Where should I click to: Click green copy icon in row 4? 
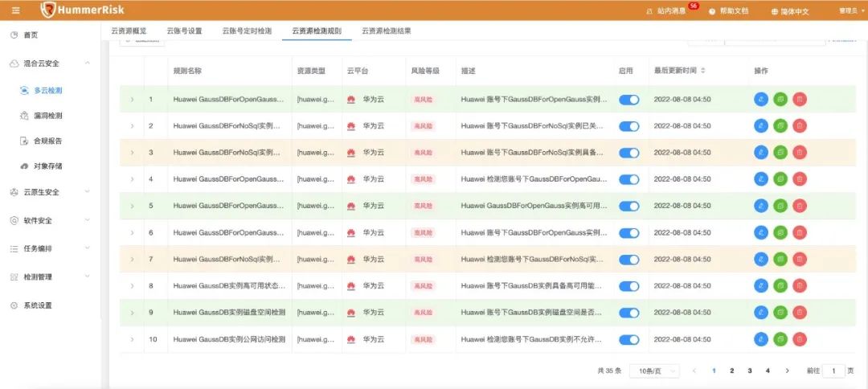pyautogui.click(x=780, y=178)
